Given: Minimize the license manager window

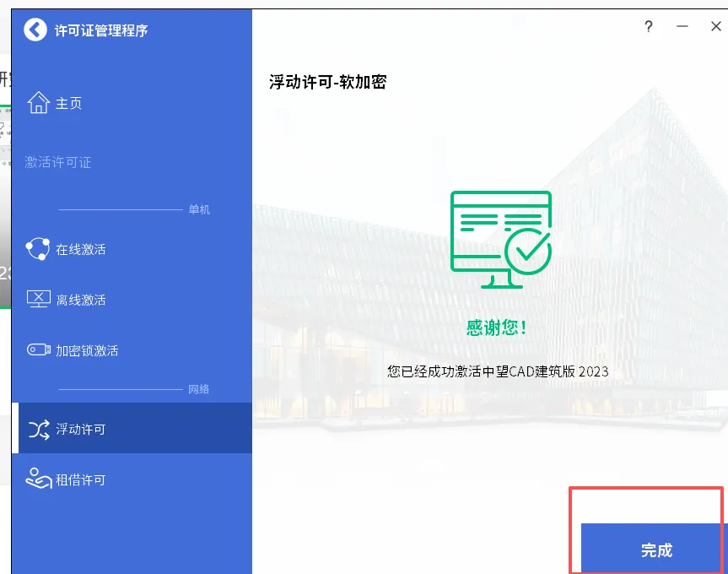Looking at the screenshot, I should coord(682,26).
